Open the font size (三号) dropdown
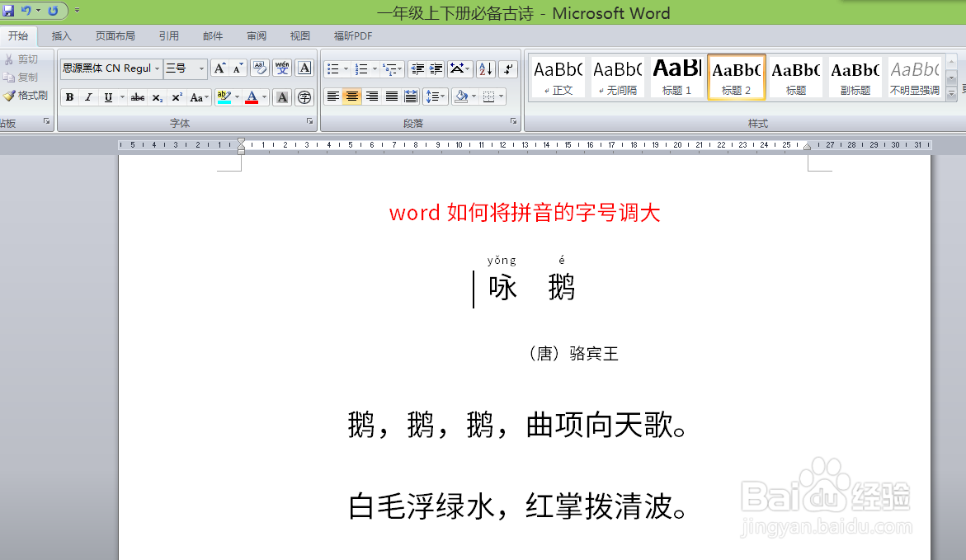This screenshot has height=560, width=966. [x=201, y=68]
